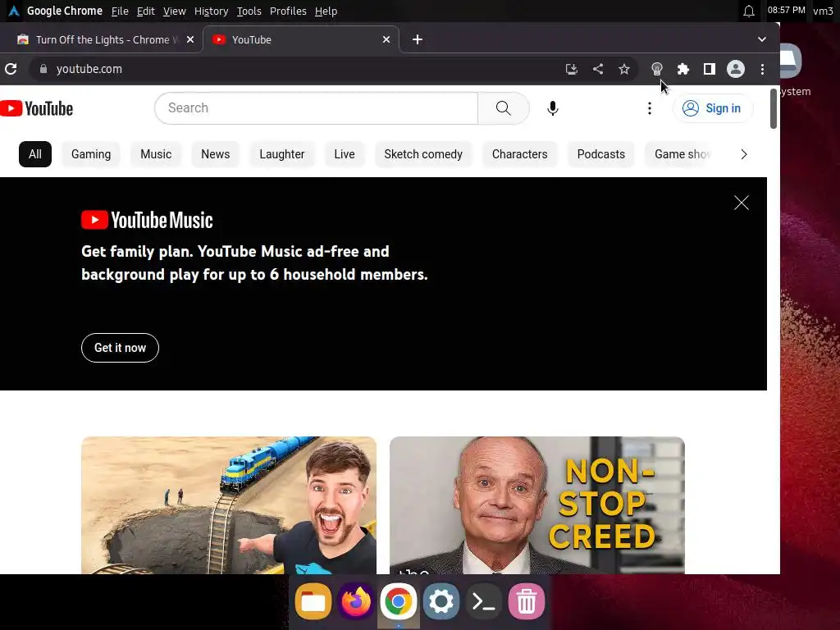840x630 pixels.
Task: Expand the tab search dropdown arrow
Action: click(x=762, y=39)
